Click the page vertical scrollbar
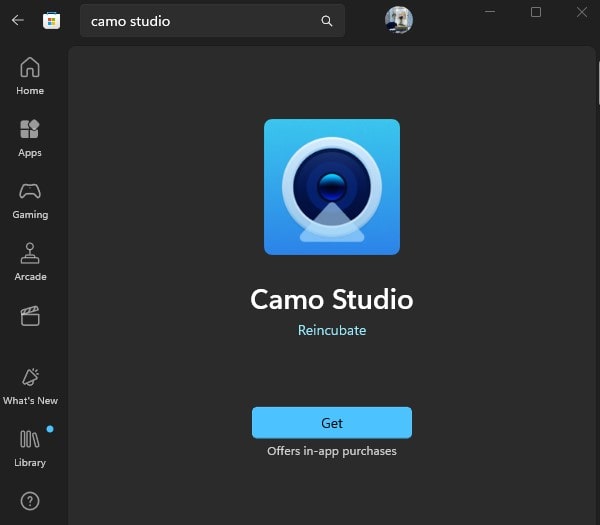Viewport: 600px width, 525px height. click(598, 83)
